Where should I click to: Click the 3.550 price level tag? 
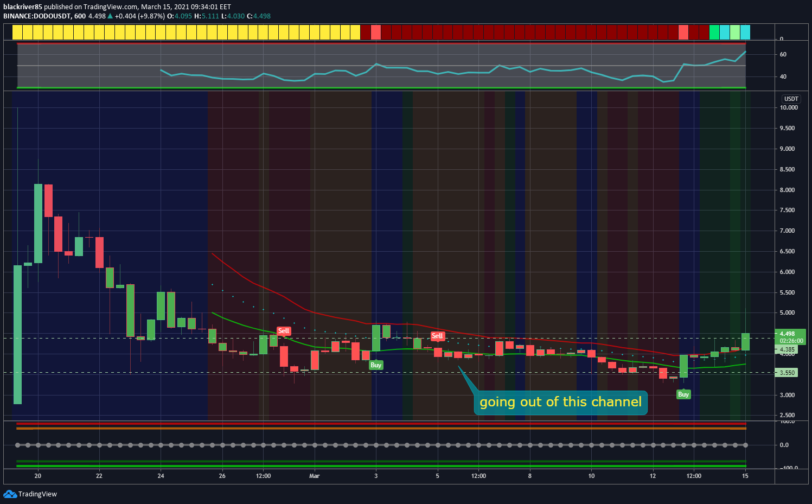(x=787, y=373)
